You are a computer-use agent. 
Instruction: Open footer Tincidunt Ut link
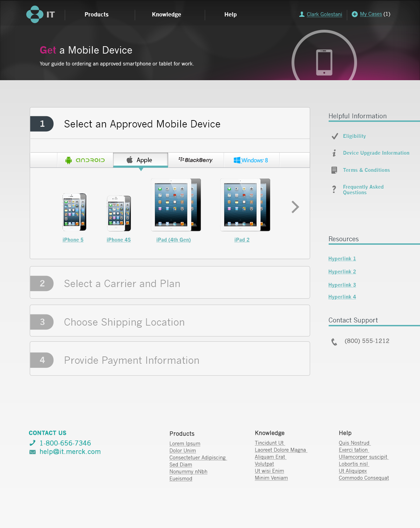click(270, 443)
